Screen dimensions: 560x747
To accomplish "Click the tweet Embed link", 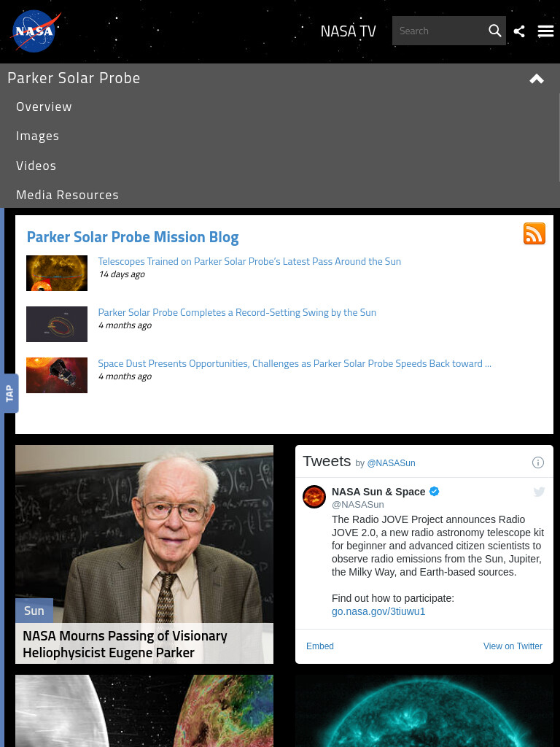I will [319, 646].
